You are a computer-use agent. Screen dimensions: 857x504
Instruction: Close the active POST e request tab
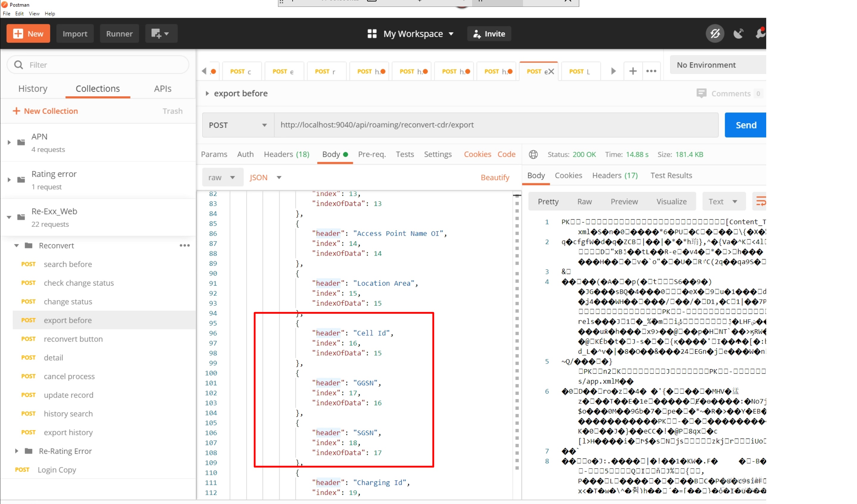(551, 71)
